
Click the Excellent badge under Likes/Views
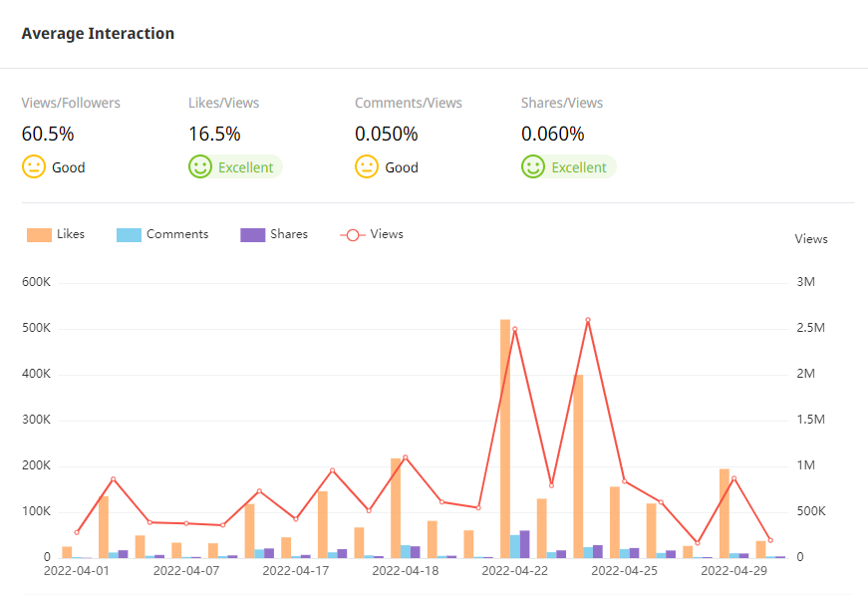click(245, 167)
